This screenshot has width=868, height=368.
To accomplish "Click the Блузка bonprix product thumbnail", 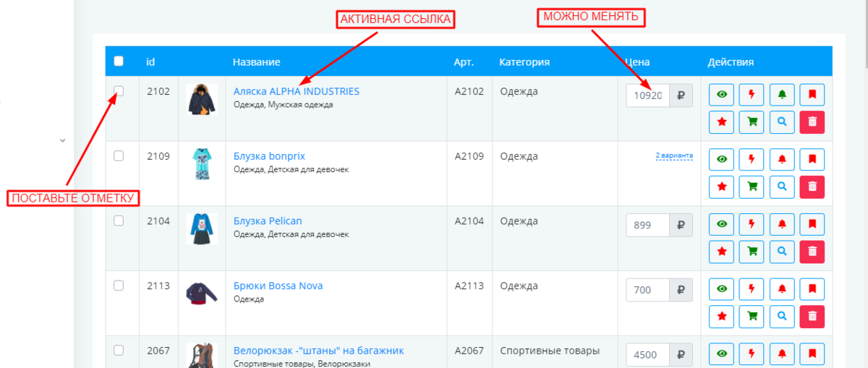I will [202, 164].
